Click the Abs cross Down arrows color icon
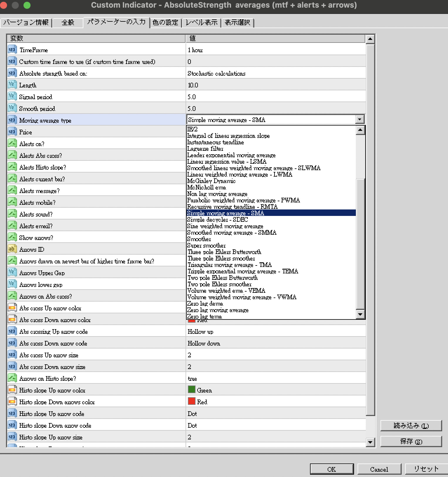Viewport: 448px width, 477px height. (x=12, y=319)
